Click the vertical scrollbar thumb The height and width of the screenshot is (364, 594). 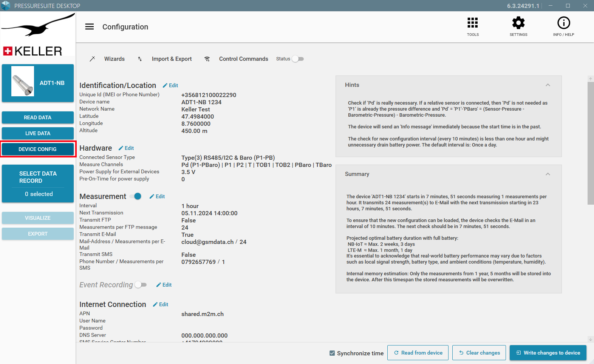591,143
